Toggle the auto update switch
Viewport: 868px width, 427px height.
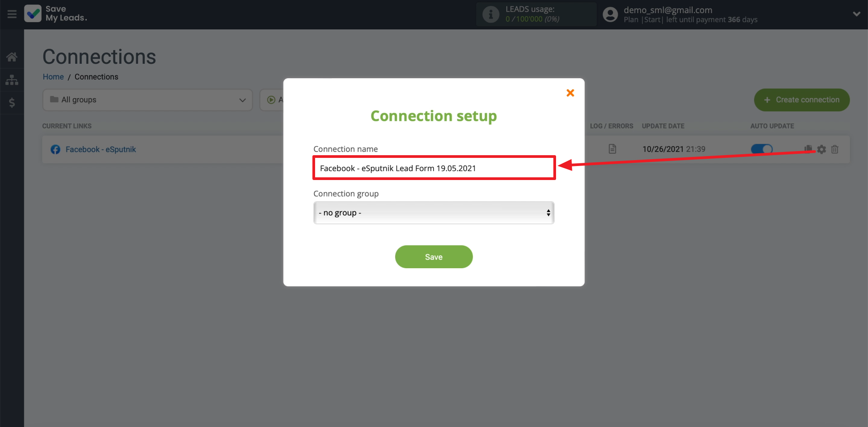[x=762, y=149]
